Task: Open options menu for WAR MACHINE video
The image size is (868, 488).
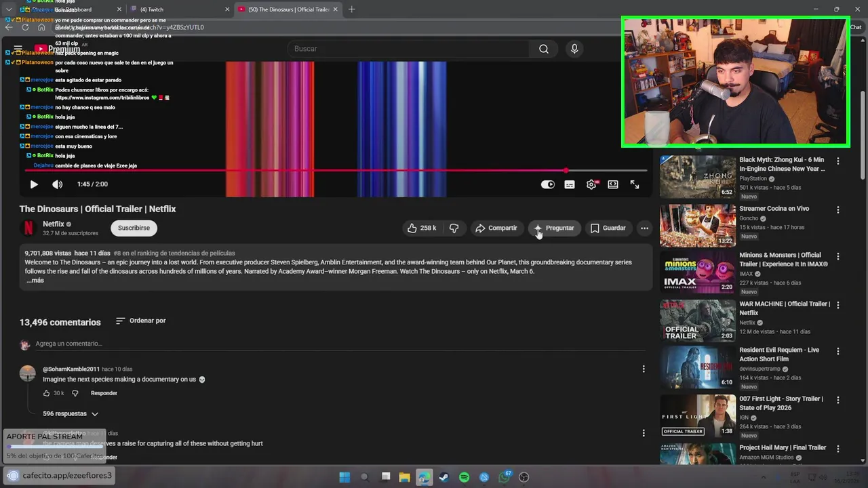Action: 838,306
